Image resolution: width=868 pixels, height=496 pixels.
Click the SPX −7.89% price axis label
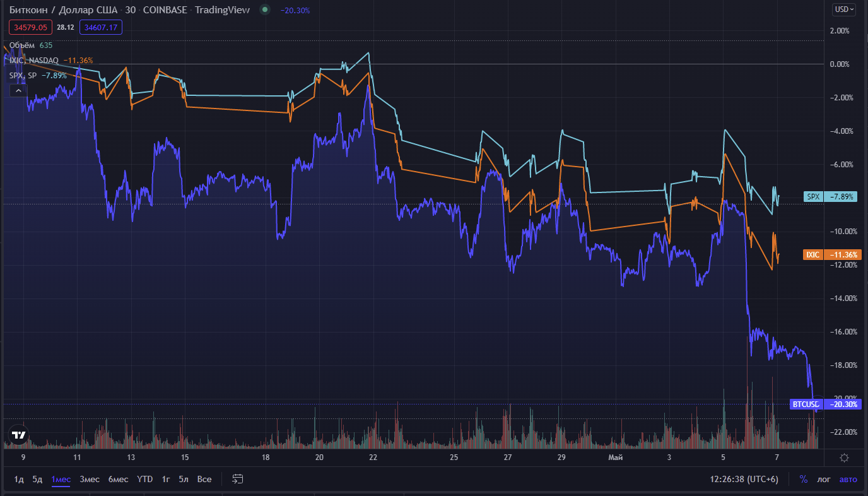point(831,196)
